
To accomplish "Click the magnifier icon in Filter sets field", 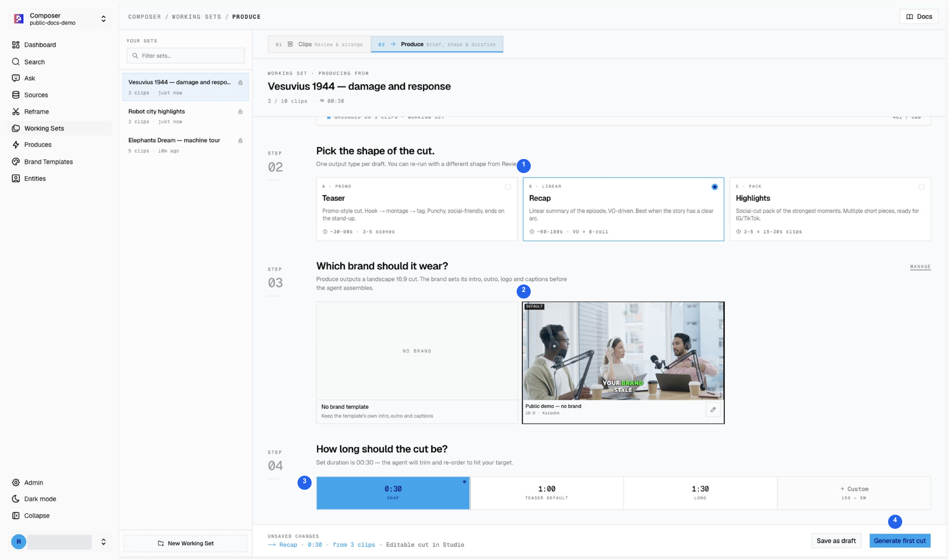I will pyautogui.click(x=135, y=56).
